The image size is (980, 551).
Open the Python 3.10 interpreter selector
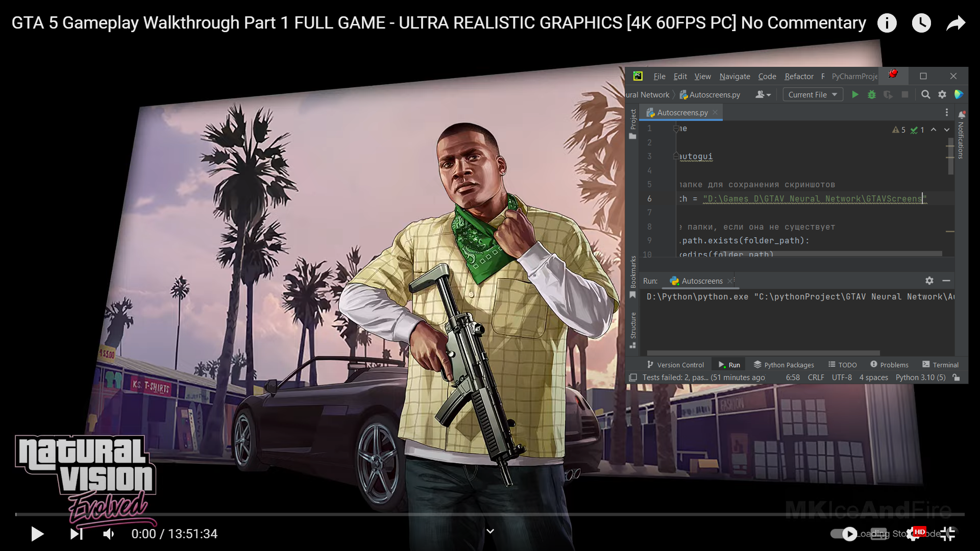[x=920, y=378]
